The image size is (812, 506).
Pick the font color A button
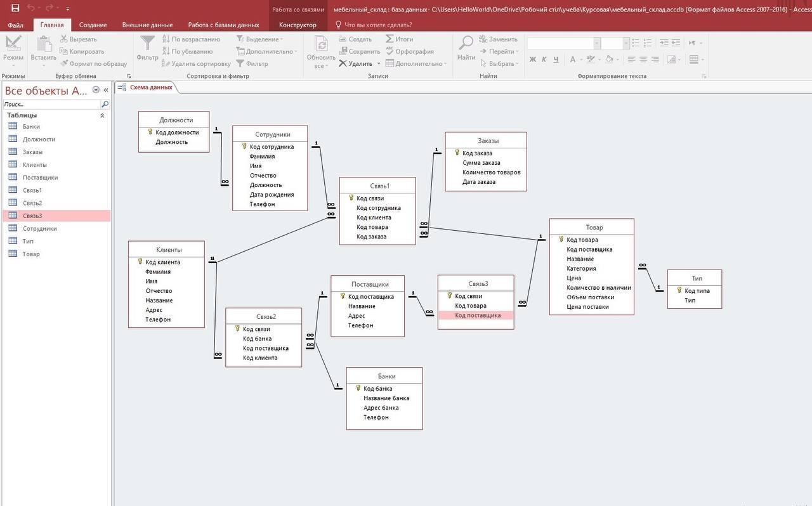coord(572,60)
